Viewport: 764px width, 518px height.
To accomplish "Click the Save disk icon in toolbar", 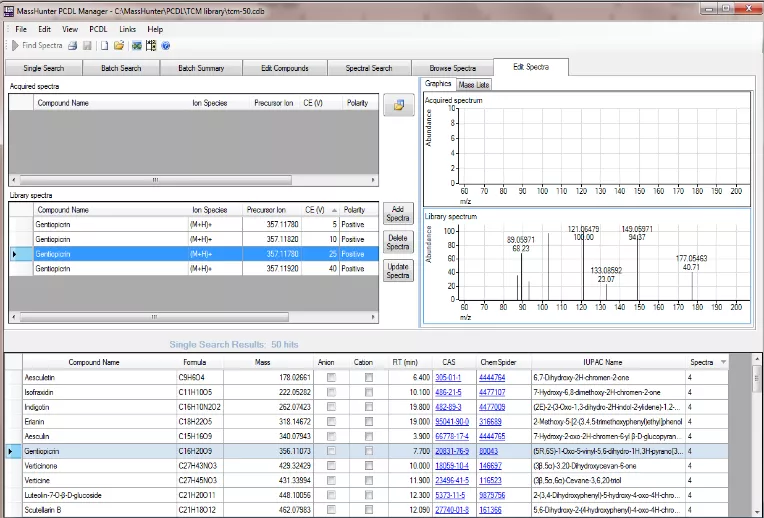I will [88, 45].
